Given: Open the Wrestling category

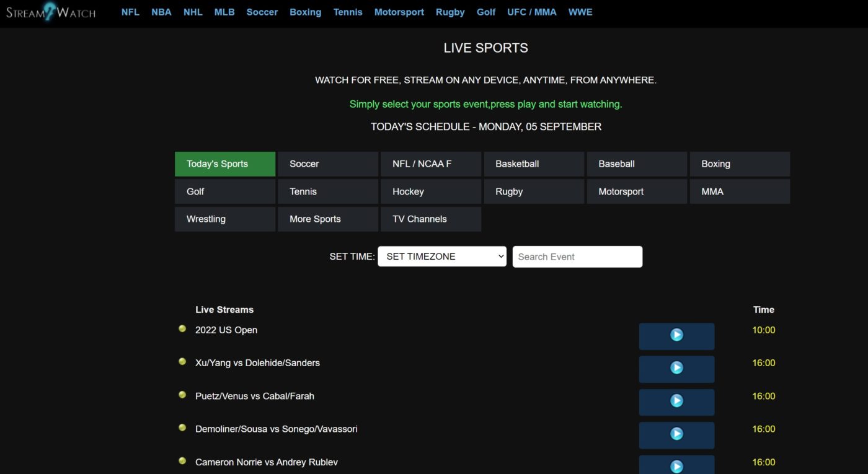Looking at the screenshot, I should point(224,219).
